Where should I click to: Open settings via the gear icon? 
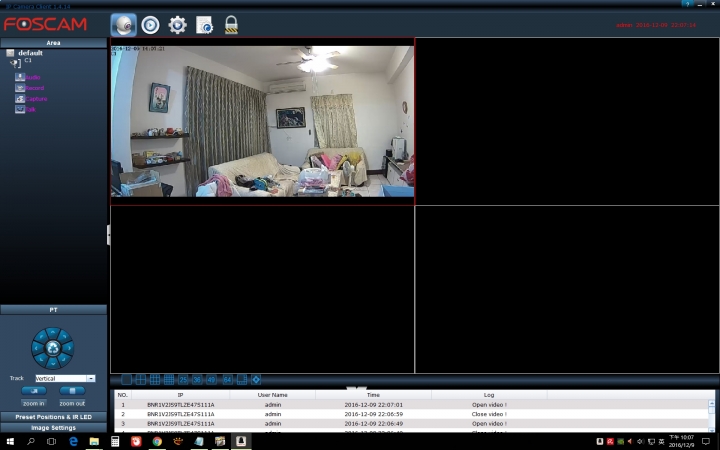tap(177, 25)
